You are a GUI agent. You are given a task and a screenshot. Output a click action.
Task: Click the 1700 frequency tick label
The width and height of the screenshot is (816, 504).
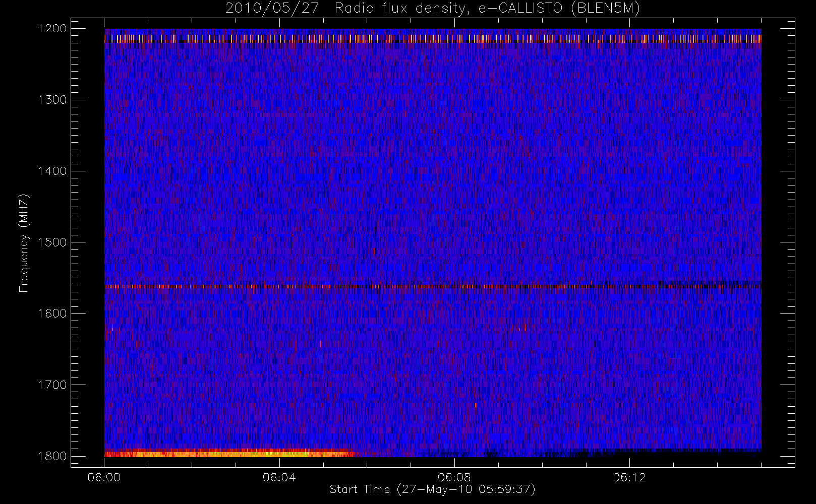(x=52, y=385)
